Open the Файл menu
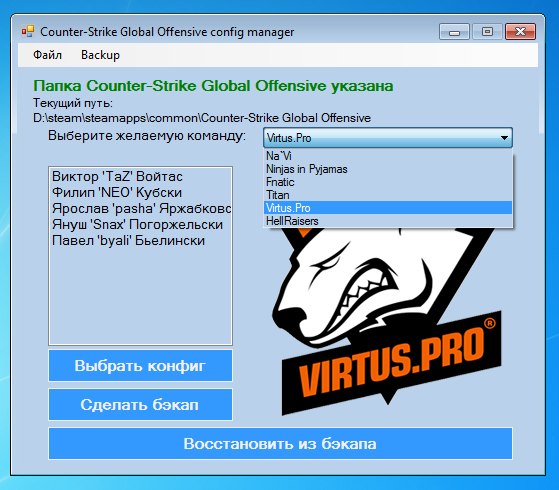 point(47,55)
